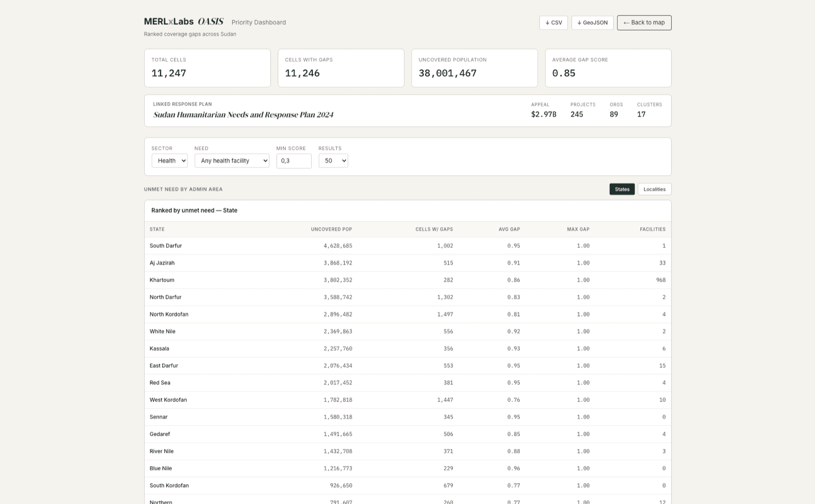
Task: Select the Gedaref row
Action: (x=407, y=434)
